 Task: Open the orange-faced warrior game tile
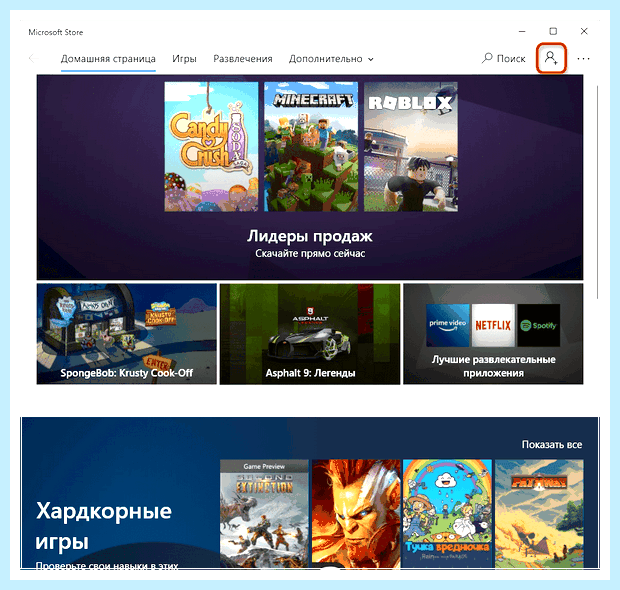click(x=356, y=514)
